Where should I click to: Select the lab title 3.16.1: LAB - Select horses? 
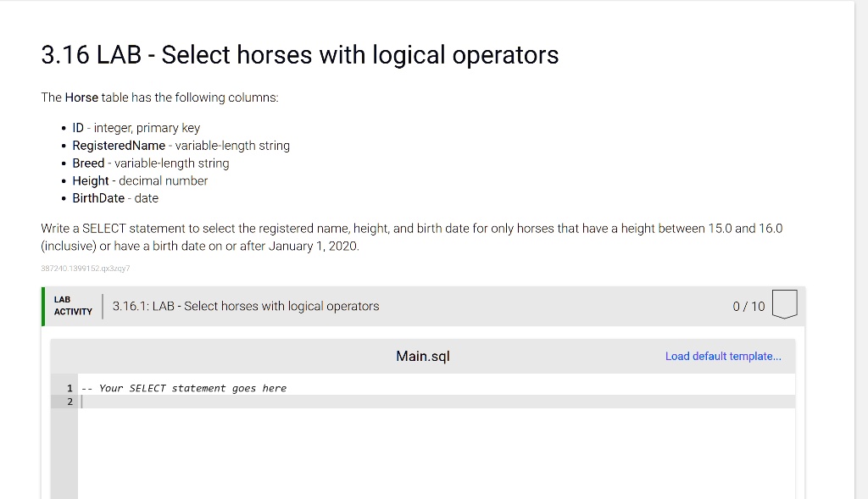(245, 306)
